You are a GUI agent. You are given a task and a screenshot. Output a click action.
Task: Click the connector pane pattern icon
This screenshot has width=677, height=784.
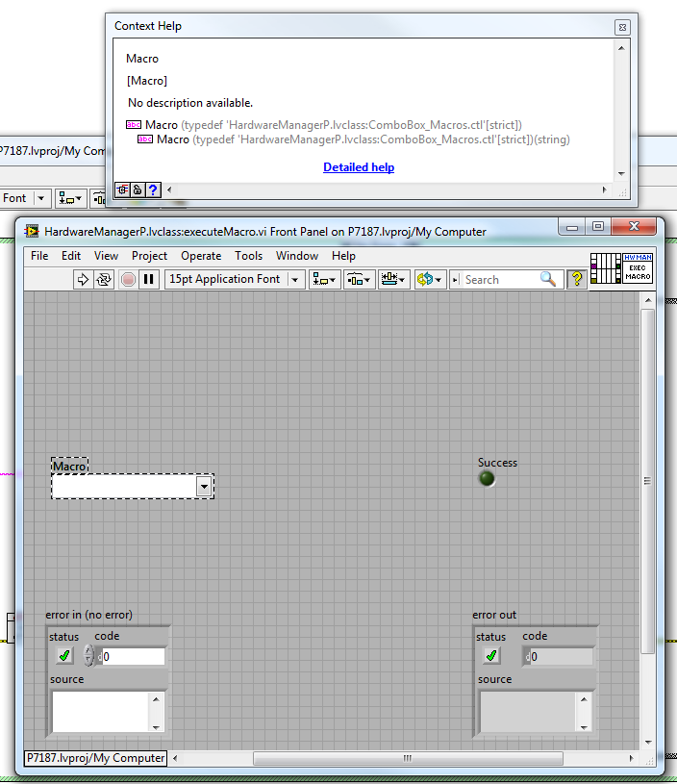pos(606,268)
